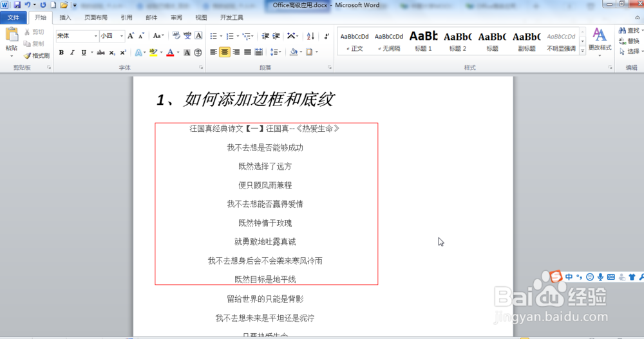The width and height of the screenshot is (644, 339).
Task: Open the font name dropdown (宋体)
Action: coord(96,36)
